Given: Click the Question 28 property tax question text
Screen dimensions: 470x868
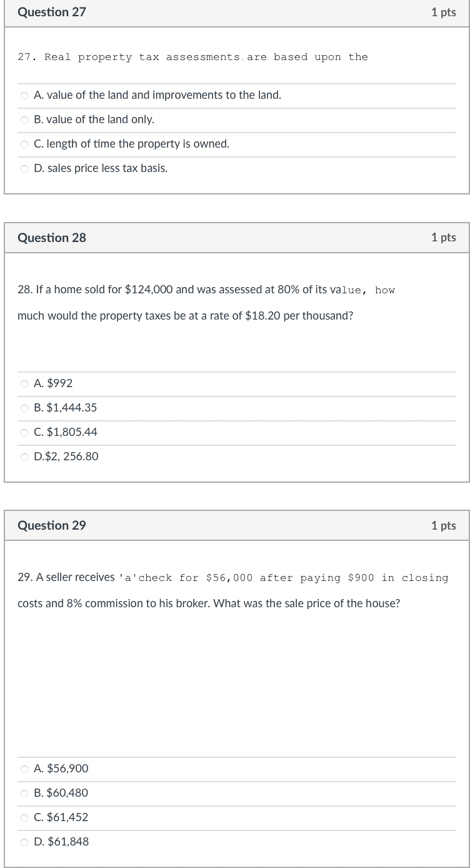Looking at the screenshot, I should pyautogui.click(x=206, y=303).
